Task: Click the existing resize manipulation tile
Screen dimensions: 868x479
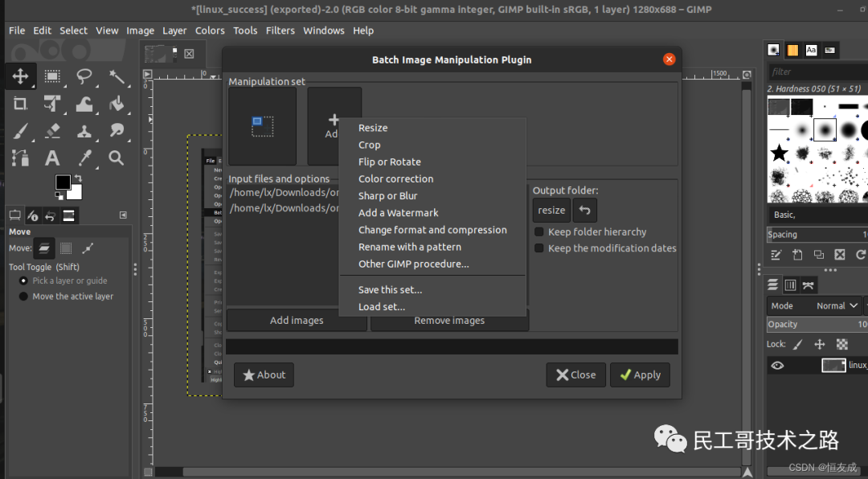Action: pyautogui.click(x=262, y=126)
